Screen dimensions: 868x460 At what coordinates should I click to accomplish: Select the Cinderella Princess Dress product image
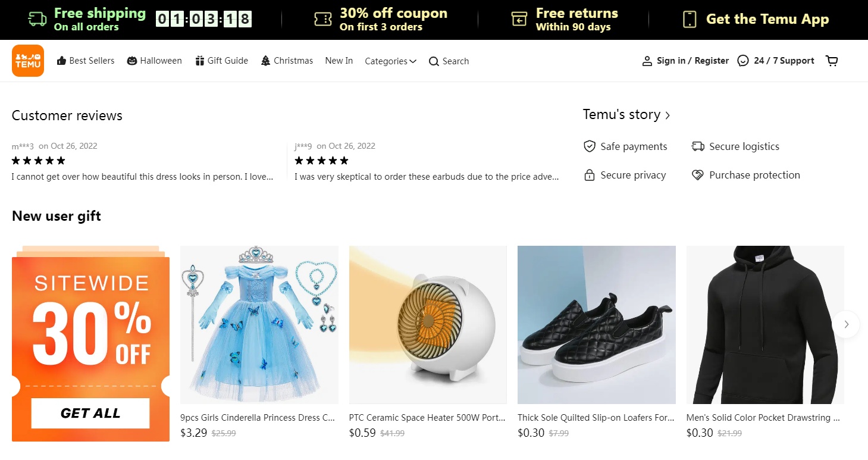(259, 325)
